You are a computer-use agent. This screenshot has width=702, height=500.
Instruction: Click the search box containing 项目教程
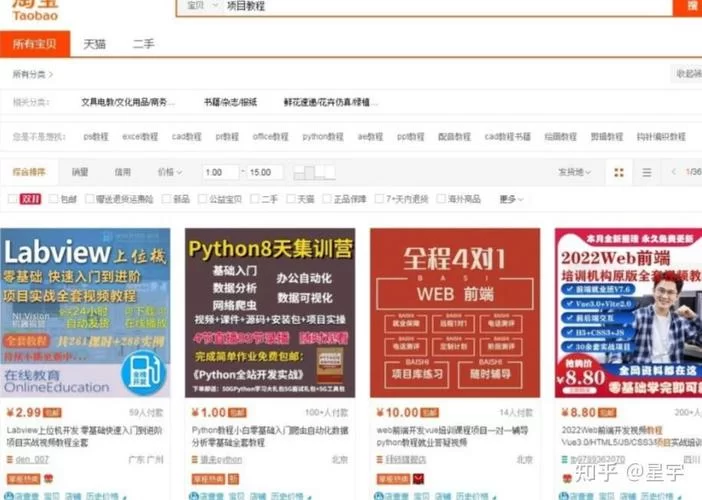(448, 6)
